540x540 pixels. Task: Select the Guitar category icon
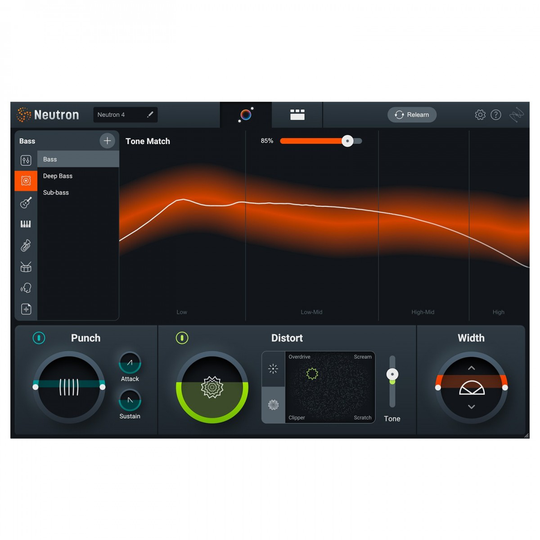coord(26,203)
